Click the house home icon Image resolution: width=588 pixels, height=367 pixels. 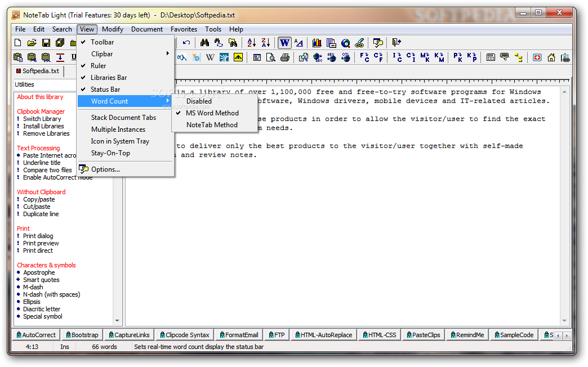click(551, 57)
